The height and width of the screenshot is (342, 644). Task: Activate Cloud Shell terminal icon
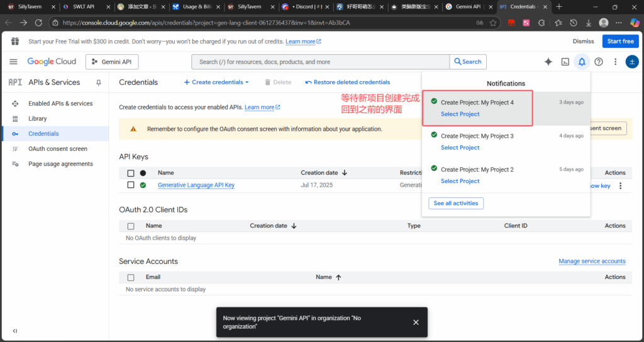[x=565, y=62]
